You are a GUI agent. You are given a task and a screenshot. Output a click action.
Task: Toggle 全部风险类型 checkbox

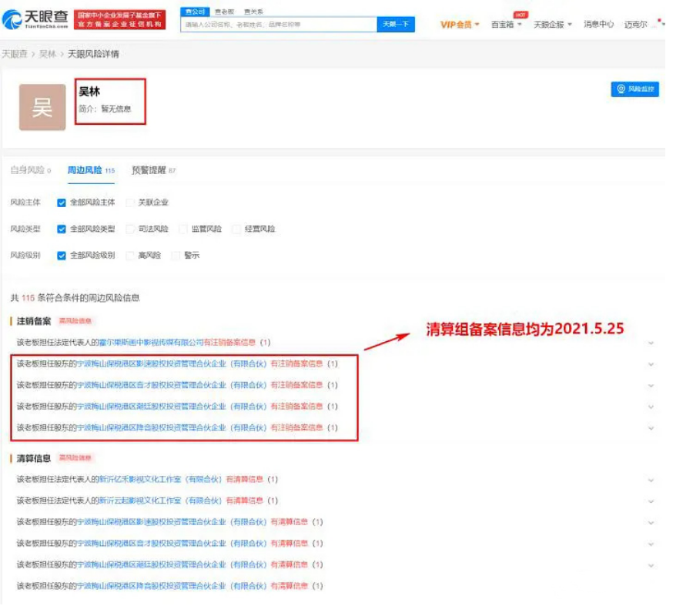(x=62, y=229)
